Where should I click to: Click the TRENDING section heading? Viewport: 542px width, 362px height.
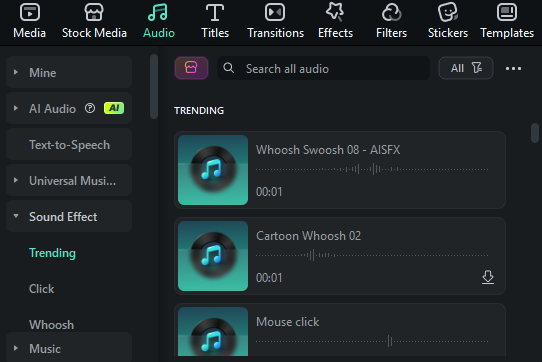point(199,110)
